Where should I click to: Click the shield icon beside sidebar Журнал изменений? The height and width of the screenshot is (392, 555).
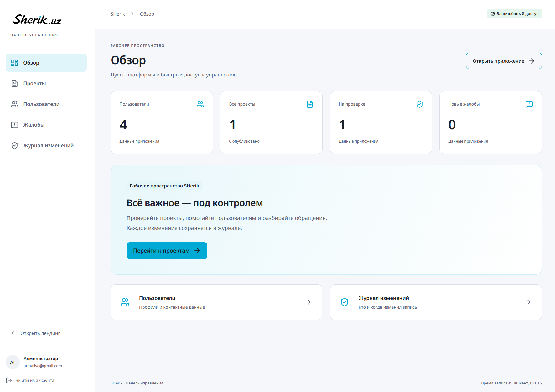[14, 145]
